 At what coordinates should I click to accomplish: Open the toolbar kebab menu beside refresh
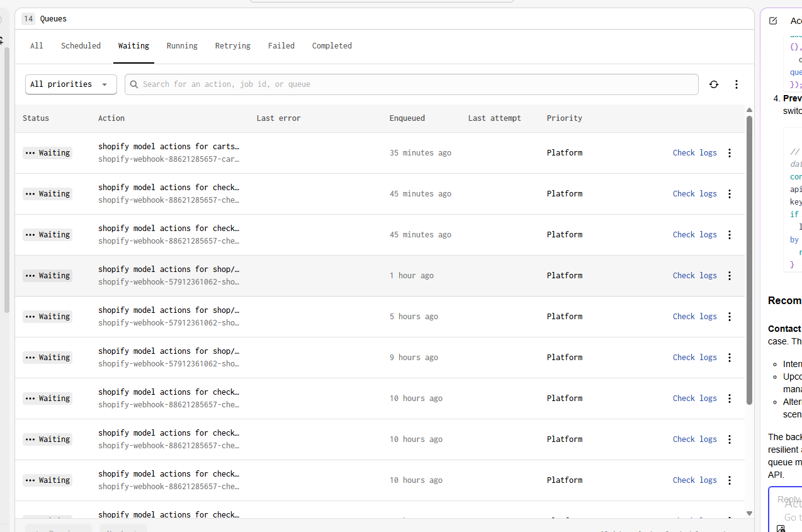(737, 84)
